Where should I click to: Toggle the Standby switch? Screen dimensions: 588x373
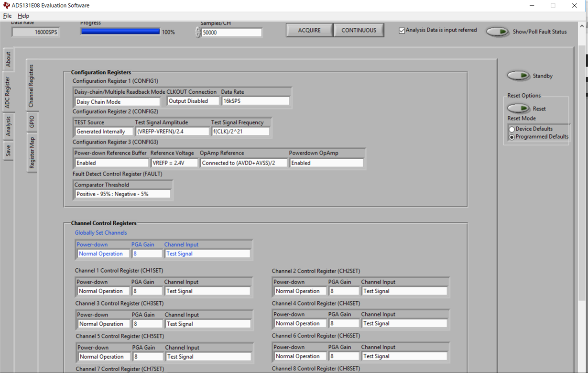(518, 76)
